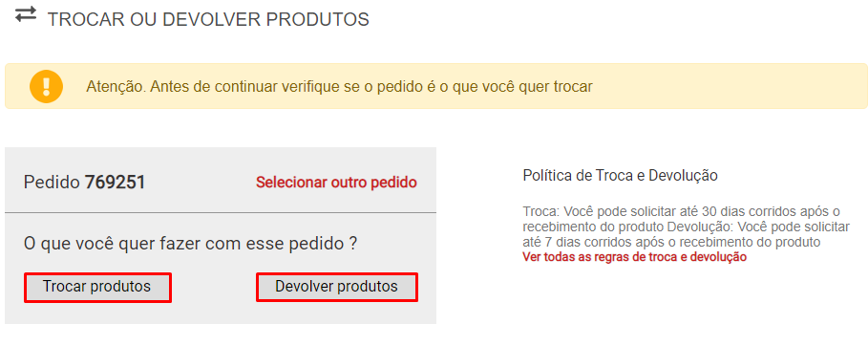Click the order number 769251

pos(115,183)
